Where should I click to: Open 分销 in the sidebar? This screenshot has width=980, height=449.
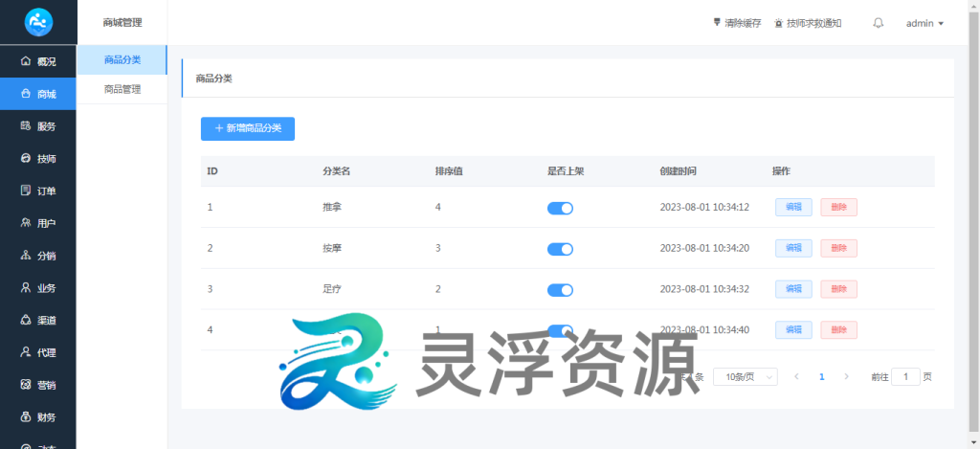click(x=38, y=256)
